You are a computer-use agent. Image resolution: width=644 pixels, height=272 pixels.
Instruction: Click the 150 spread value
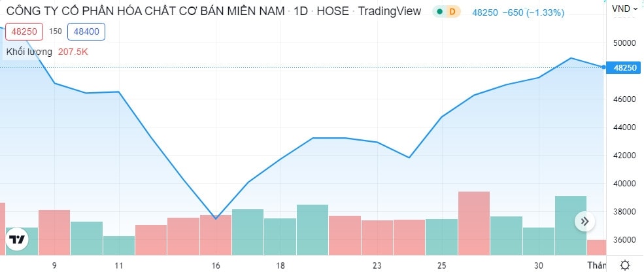point(56,31)
